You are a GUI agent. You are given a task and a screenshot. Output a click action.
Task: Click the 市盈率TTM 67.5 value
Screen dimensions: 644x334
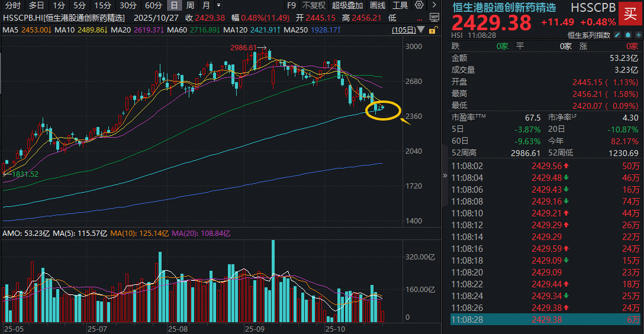tap(533, 118)
